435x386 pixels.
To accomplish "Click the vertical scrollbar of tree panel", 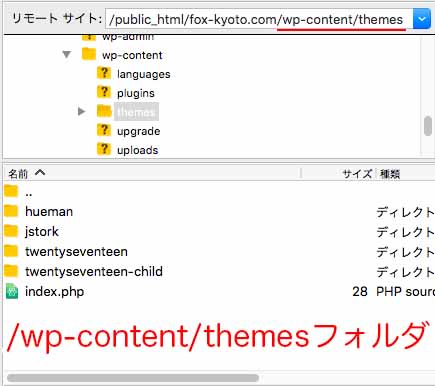I will 428,126.
